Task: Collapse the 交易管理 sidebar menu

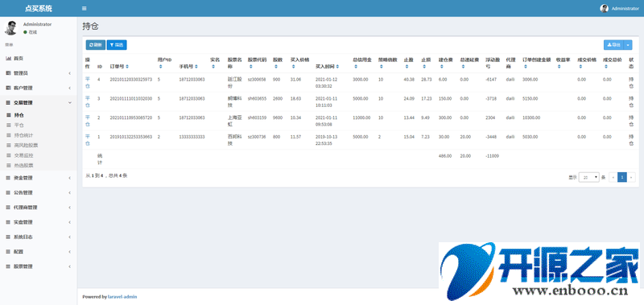Action: [x=38, y=103]
